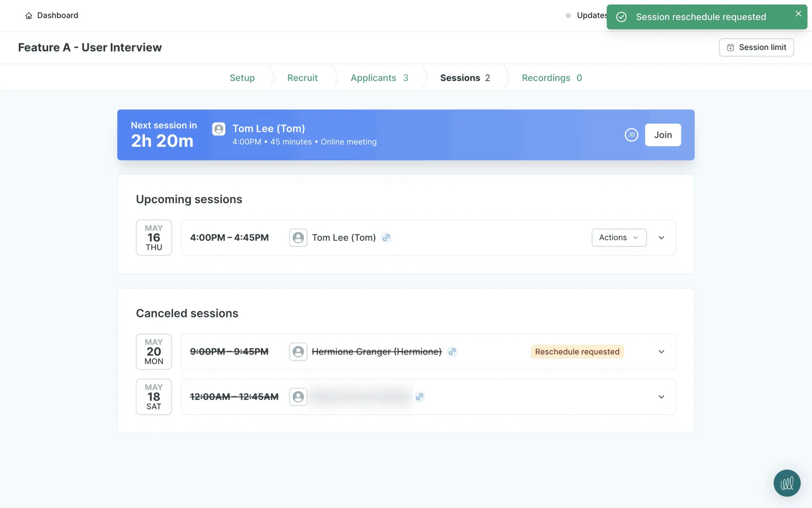Expand the May 18 canceled session row
The width and height of the screenshot is (812, 508).
click(x=661, y=397)
